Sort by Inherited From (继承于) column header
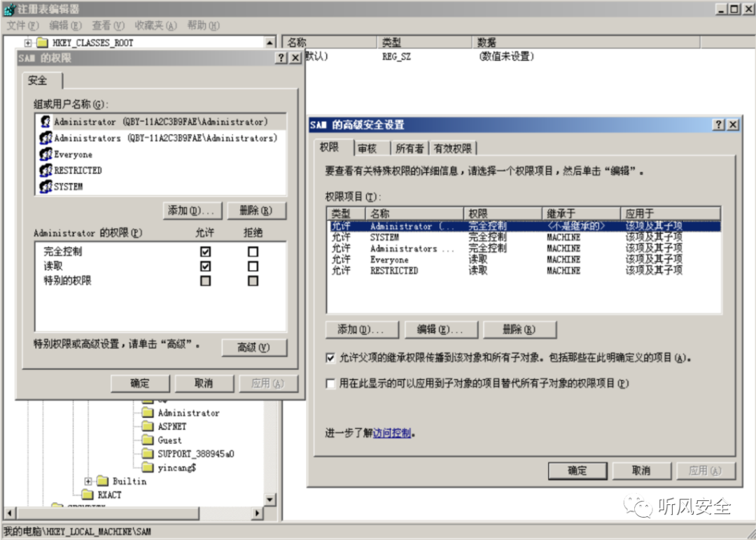 tap(581, 213)
